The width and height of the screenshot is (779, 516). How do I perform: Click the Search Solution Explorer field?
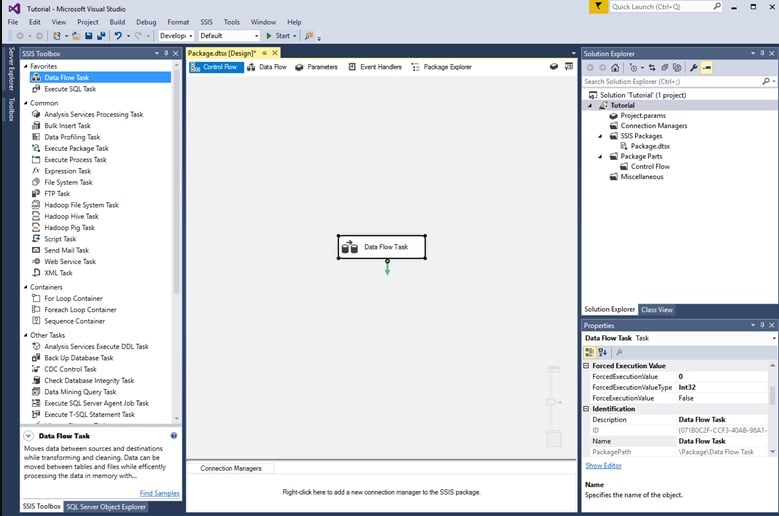coord(674,81)
